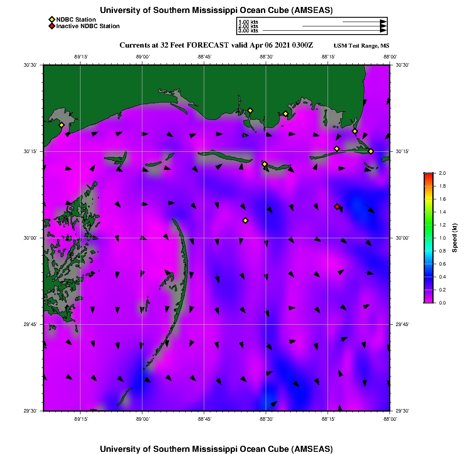Image resolution: width=476 pixels, height=454 pixels.
Task: Select the easternmost yellow NDBC station marker
Action: (371, 151)
